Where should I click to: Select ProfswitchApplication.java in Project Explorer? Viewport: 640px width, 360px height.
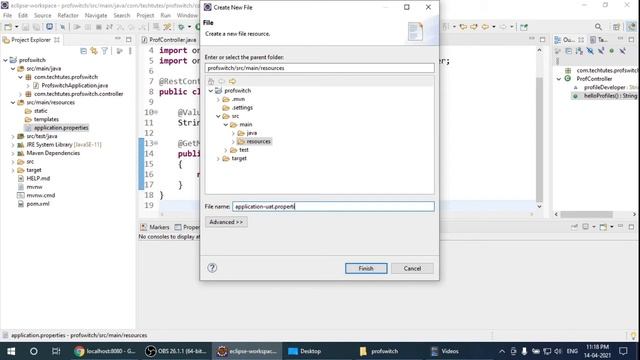(x=75, y=85)
